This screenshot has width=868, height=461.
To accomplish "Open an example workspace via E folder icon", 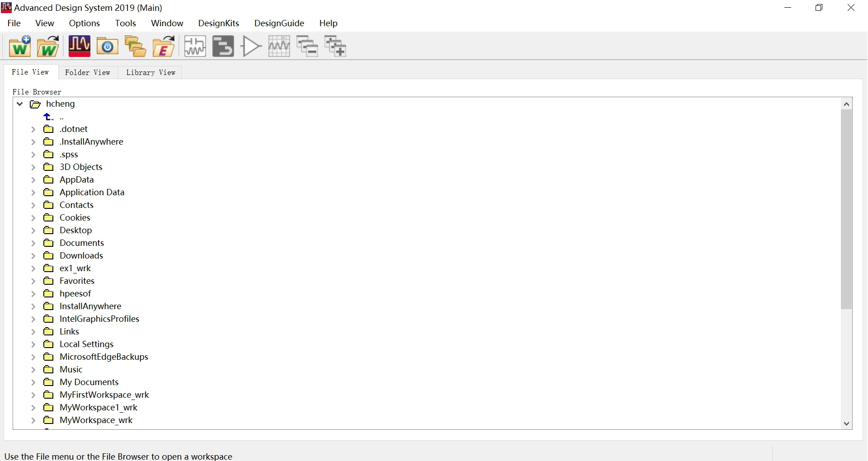I will point(164,46).
